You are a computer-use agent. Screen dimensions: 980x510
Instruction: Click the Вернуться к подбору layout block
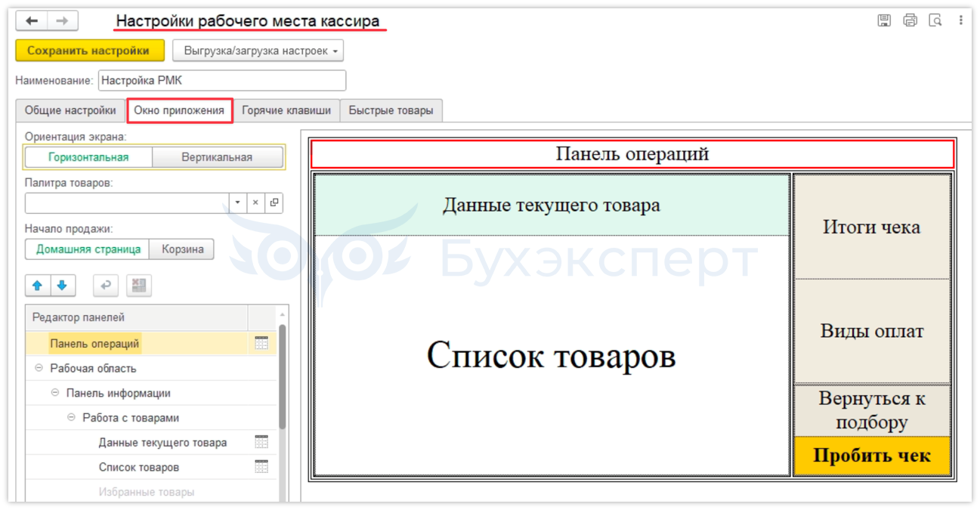872,410
